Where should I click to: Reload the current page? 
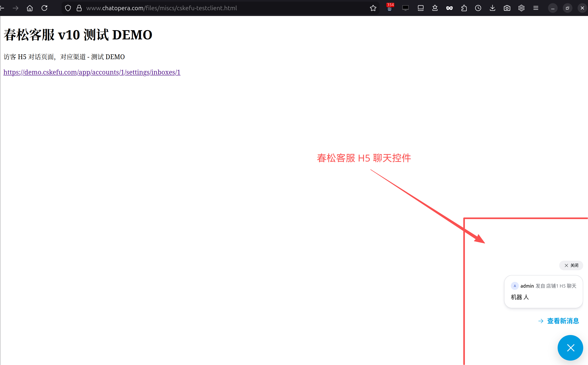(x=44, y=8)
